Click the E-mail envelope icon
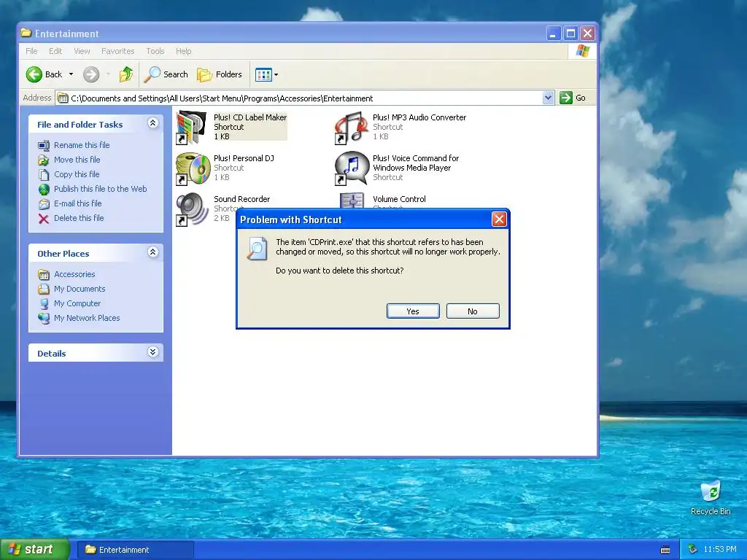 pyautogui.click(x=43, y=204)
